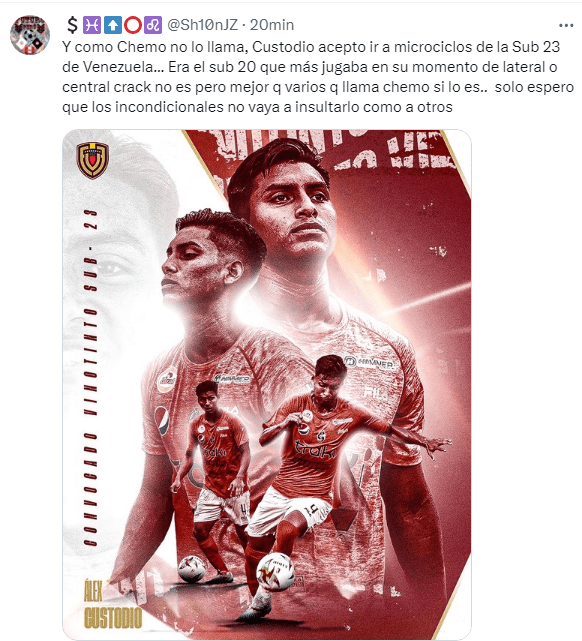
Task: Click the @Sh10nJZ handle link
Action: [202, 25]
